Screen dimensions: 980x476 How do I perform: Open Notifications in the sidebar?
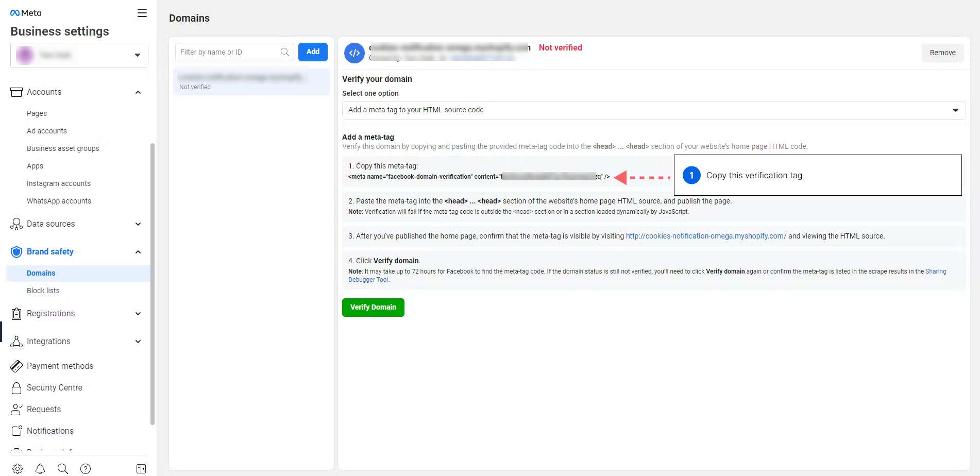[x=50, y=431]
